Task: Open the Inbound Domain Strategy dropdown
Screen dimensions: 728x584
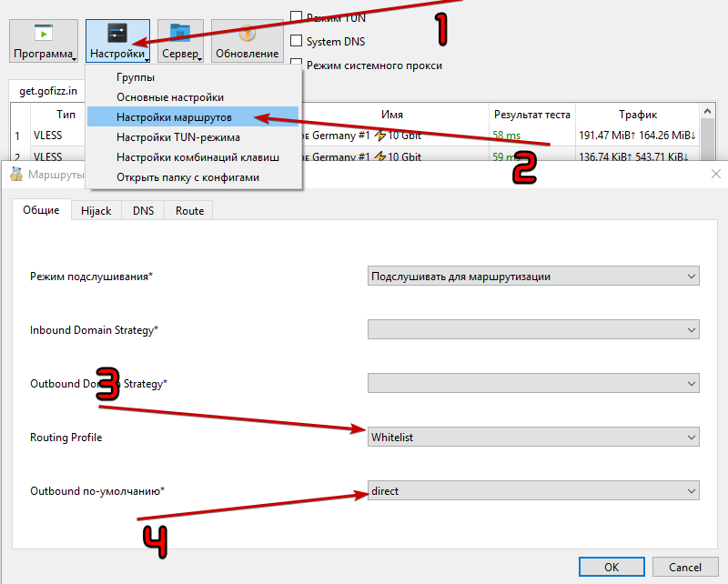Action: point(533,329)
